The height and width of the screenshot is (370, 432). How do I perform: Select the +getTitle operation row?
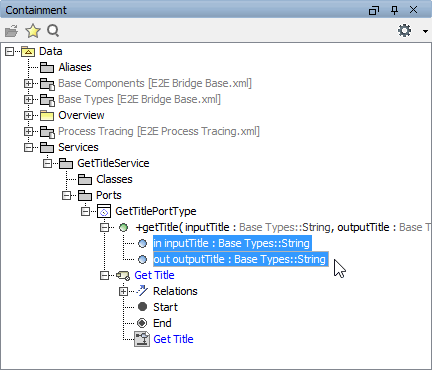click(283, 227)
